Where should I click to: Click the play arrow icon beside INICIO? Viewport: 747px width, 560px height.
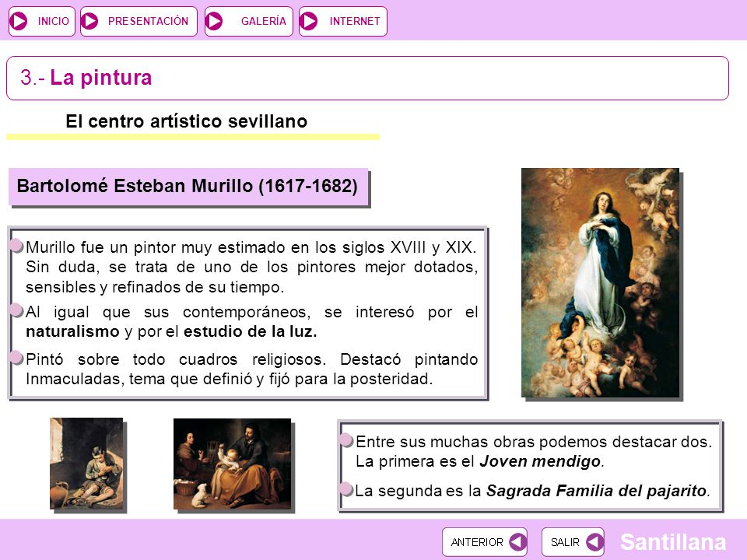tap(19, 22)
